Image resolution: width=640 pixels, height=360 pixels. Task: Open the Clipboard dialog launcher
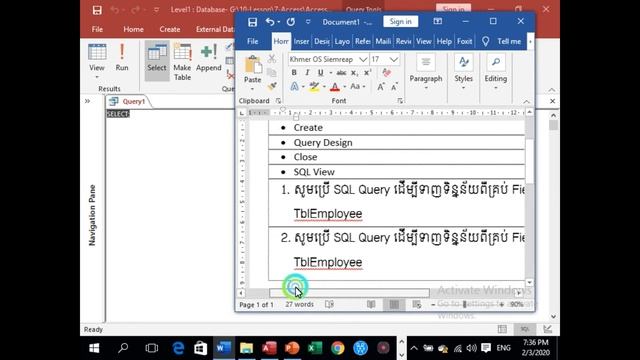coord(278,100)
